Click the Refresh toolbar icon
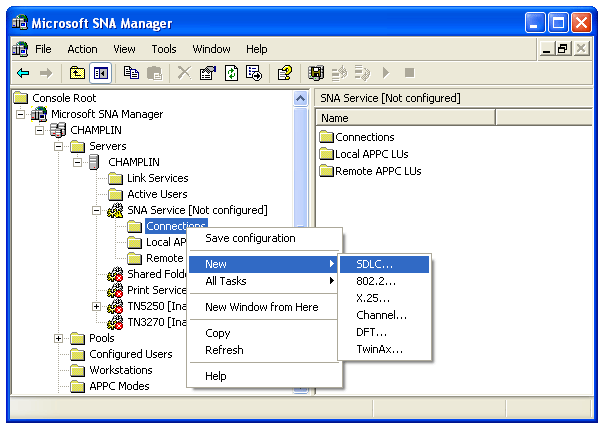 click(x=231, y=73)
